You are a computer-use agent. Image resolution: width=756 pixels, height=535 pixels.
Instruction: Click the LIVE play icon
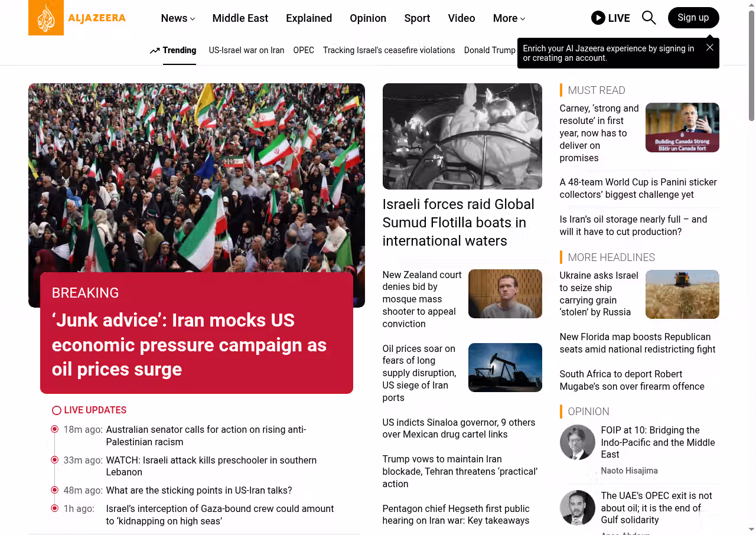point(598,18)
